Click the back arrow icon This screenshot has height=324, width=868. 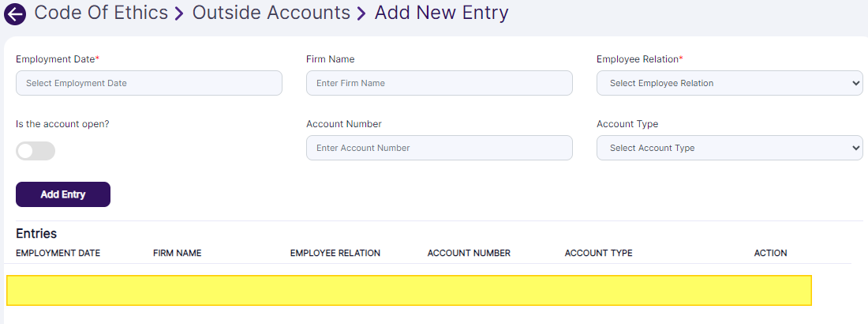[x=15, y=14]
